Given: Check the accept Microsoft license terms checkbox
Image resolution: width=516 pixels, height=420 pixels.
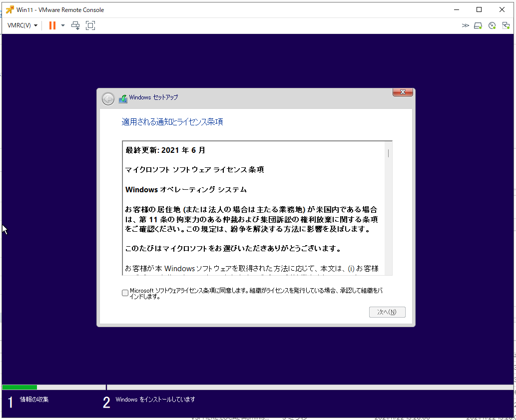Looking at the screenshot, I should click(x=125, y=293).
